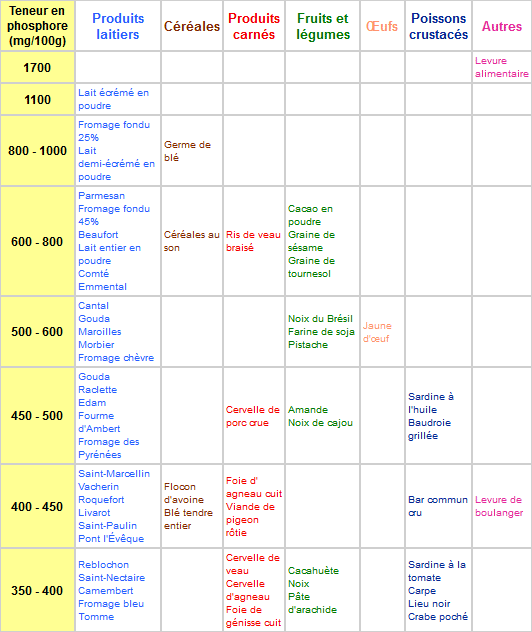This screenshot has height=632, width=532.
Task: Select the 450 - 500 row label
Action: click(37, 416)
